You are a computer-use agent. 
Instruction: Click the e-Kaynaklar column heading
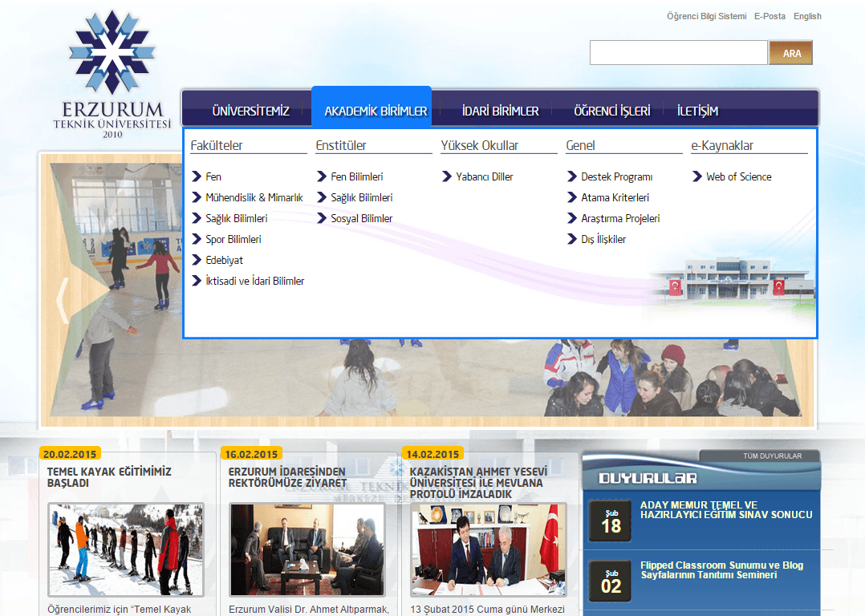pyautogui.click(x=721, y=146)
